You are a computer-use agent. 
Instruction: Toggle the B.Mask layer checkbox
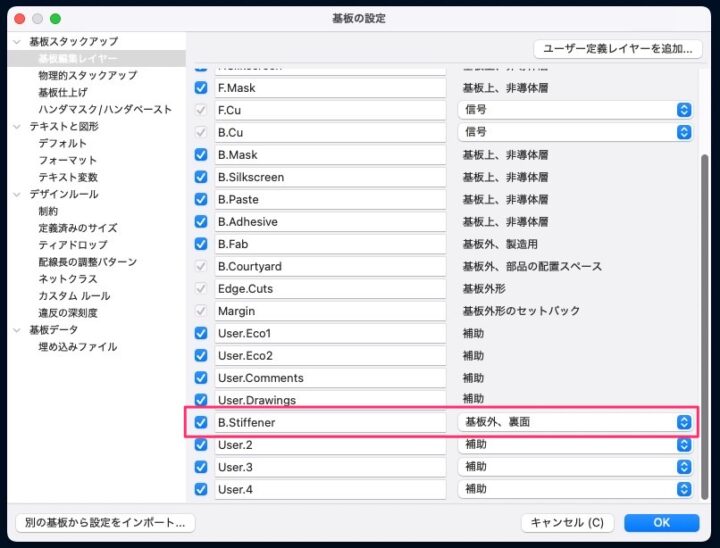(x=201, y=155)
